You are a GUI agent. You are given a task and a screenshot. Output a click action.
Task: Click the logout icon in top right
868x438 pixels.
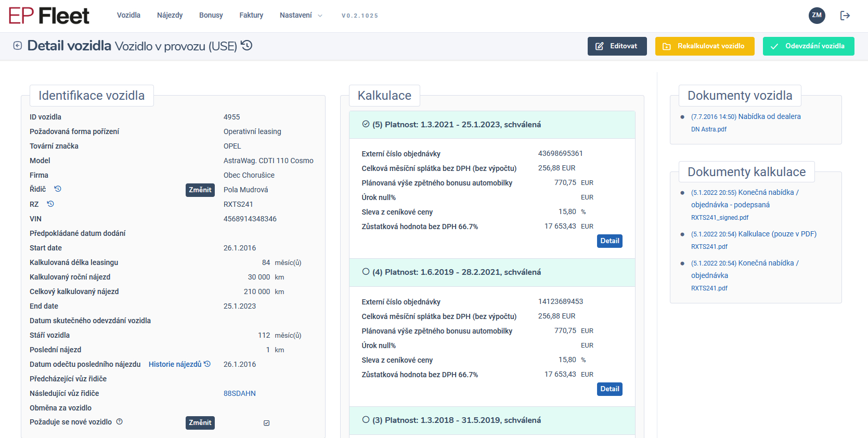[x=845, y=16]
